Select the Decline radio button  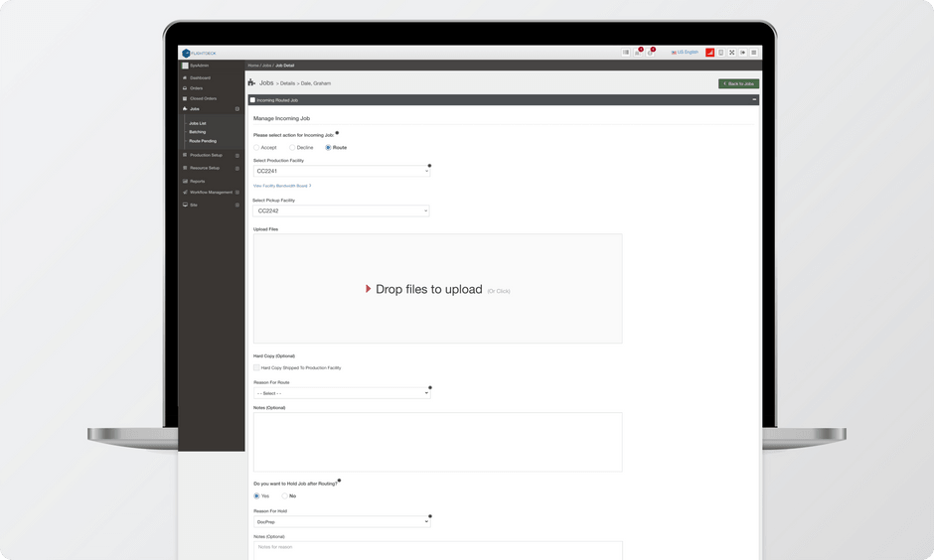(x=292, y=147)
